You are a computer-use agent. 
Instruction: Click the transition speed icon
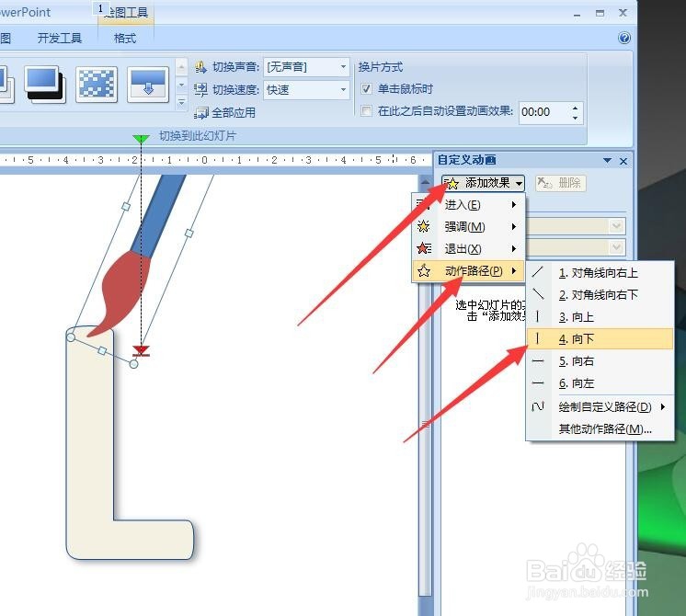coord(200,90)
